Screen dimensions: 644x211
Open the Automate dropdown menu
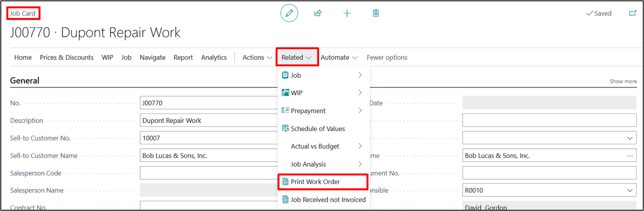(339, 57)
